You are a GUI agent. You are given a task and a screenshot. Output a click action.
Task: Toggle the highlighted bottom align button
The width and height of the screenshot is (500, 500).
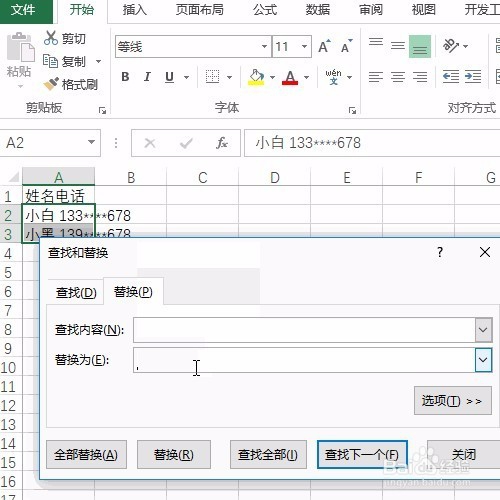420,47
